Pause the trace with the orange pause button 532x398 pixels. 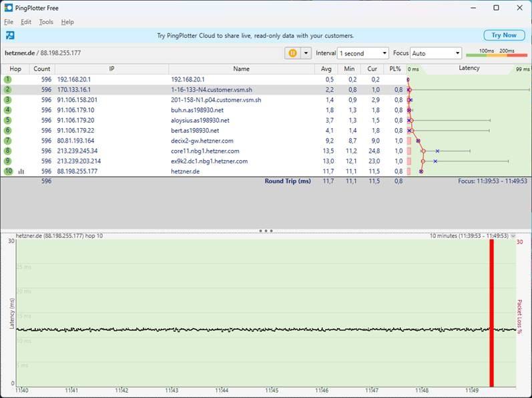pos(292,53)
